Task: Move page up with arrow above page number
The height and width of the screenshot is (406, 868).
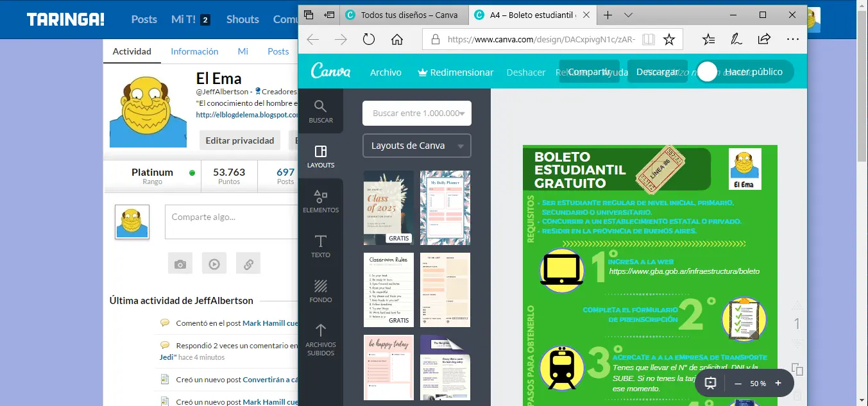Action: click(797, 305)
